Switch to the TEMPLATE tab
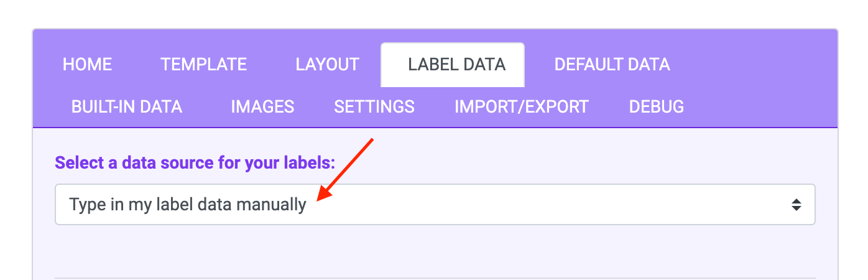This screenshot has width=868, height=280. [x=203, y=65]
